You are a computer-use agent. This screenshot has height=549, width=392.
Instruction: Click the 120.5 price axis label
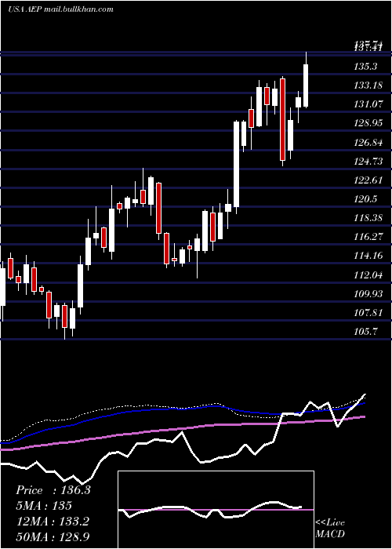pyautogui.click(x=366, y=199)
